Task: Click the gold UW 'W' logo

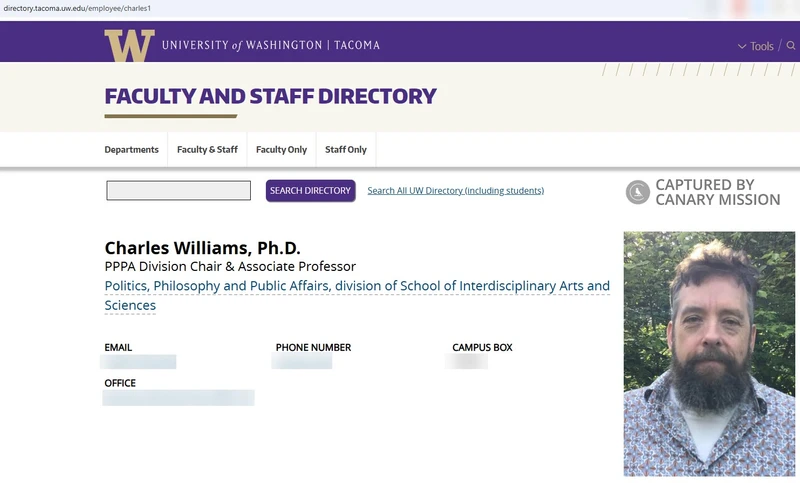Action: tap(130, 45)
